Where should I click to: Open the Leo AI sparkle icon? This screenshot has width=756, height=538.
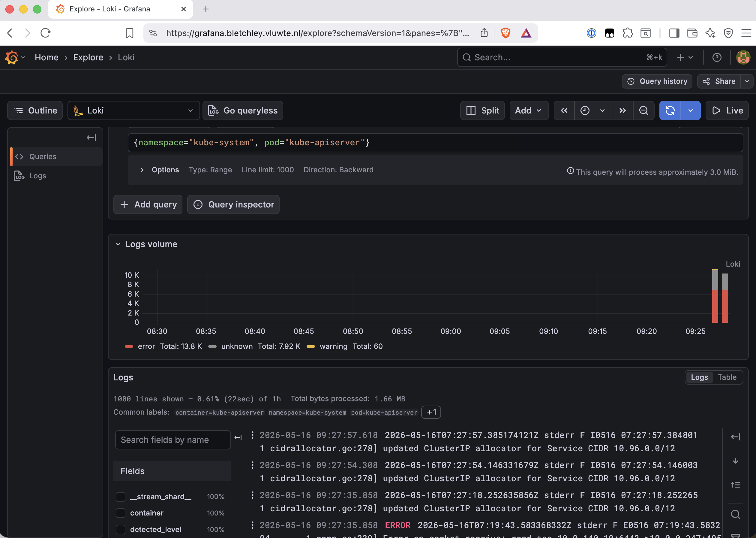[x=710, y=33]
